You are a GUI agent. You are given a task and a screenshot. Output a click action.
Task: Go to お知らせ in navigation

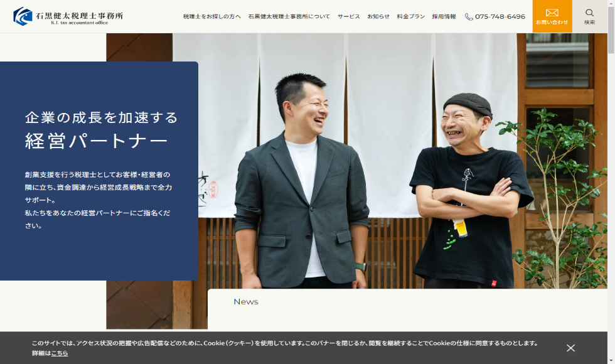point(378,16)
